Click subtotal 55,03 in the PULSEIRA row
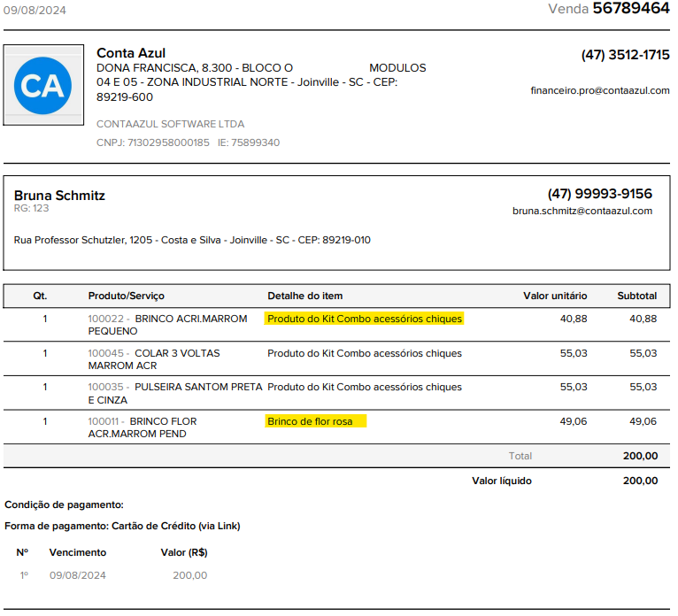This screenshot has height=616, width=678. pos(643,388)
